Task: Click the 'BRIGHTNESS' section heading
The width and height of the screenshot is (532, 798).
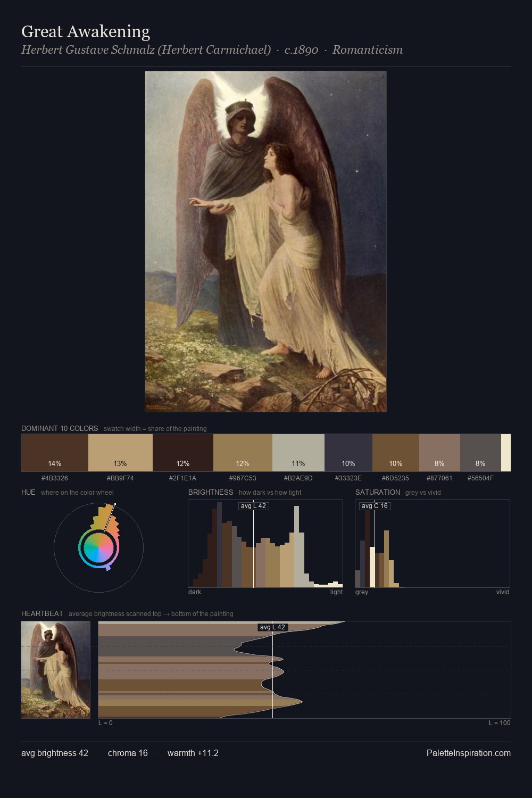Action: click(x=211, y=492)
